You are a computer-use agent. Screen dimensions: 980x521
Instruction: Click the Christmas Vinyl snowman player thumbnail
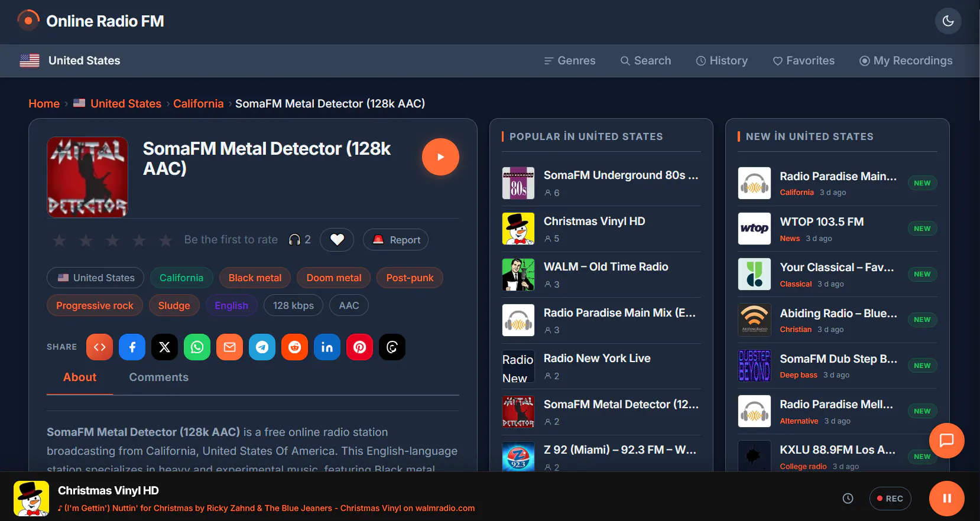tap(31, 499)
